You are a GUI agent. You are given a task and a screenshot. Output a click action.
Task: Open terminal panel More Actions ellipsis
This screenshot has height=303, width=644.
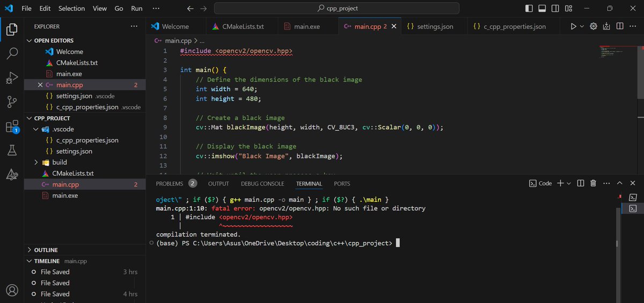pyautogui.click(x=606, y=183)
